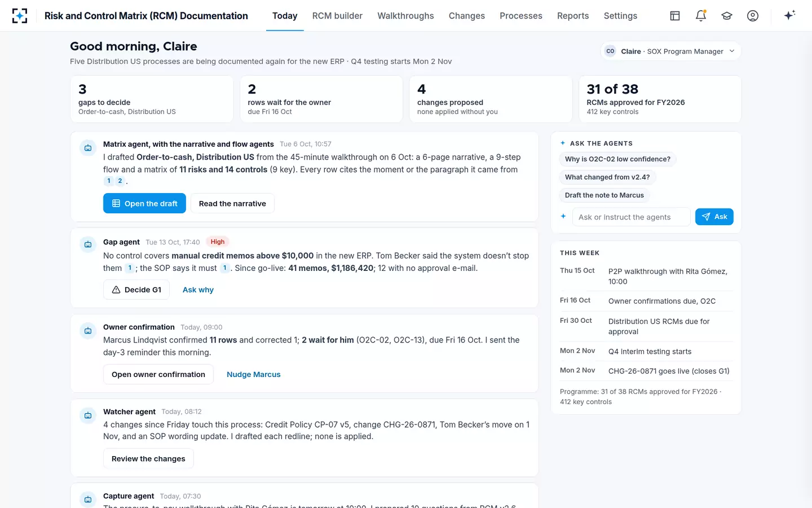Image resolution: width=812 pixels, height=508 pixels.
Task: Click Review the changes button
Action: [x=148, y=459]
